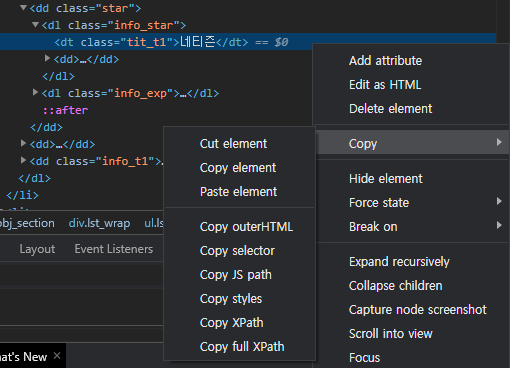Choose Delete element
This screenshot has height=368, width=510.
pyautogui.click(x=390, y=109)
